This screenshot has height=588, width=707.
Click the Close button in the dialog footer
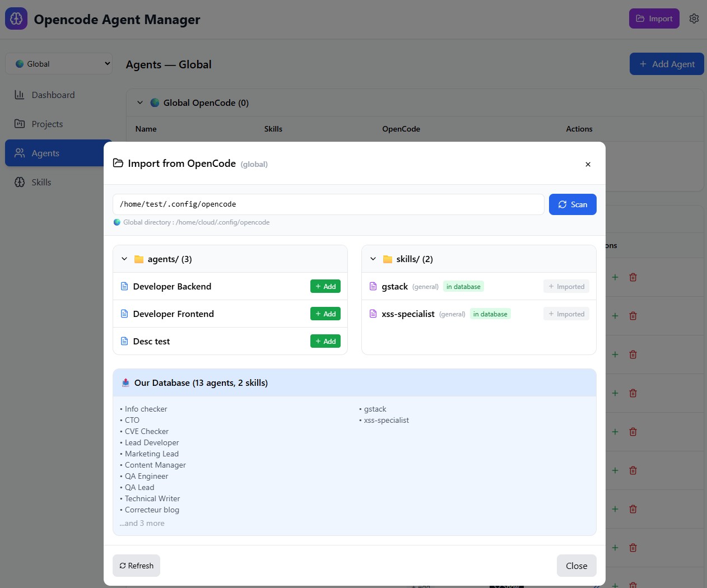tap(576, 566)
